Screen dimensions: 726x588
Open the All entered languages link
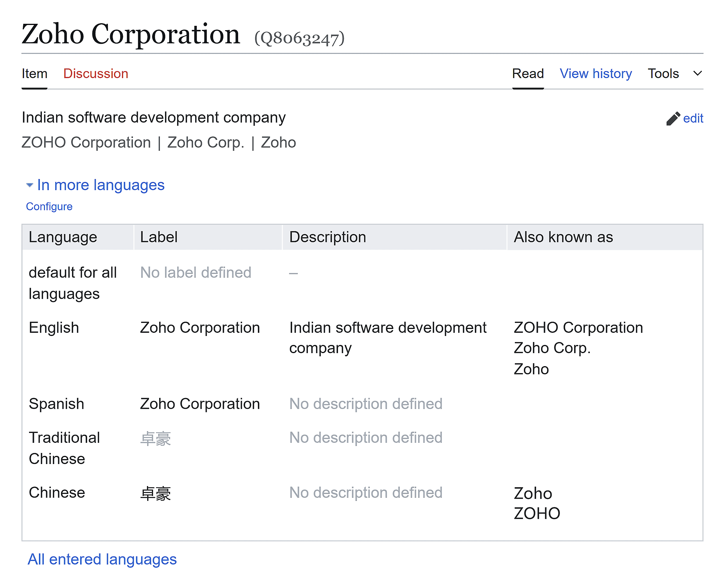click(102, 560)
